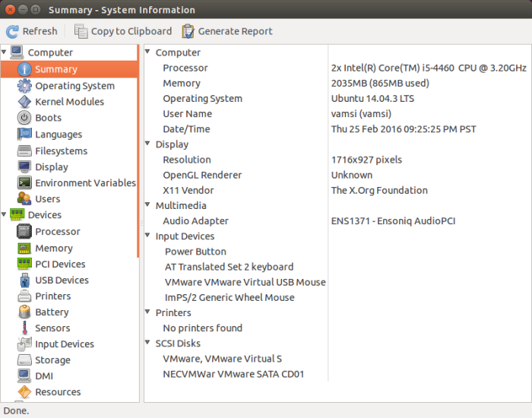Collapse Computer section in details pane

tap(147, 52)
